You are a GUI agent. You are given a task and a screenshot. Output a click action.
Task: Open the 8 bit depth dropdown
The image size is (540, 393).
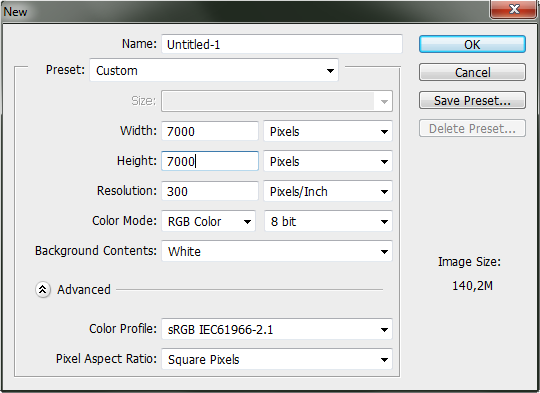(x=328, y=221)
